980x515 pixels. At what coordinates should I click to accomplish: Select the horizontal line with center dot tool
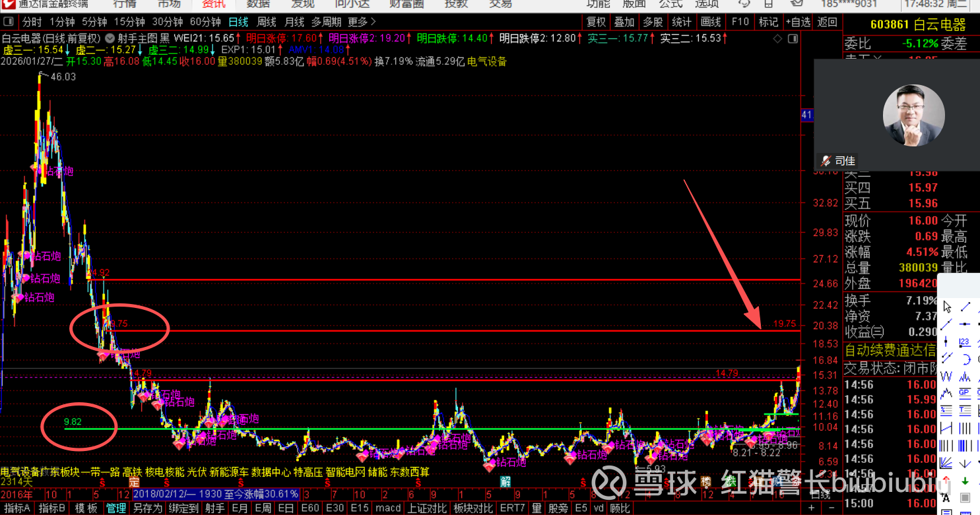coord(965,324)
